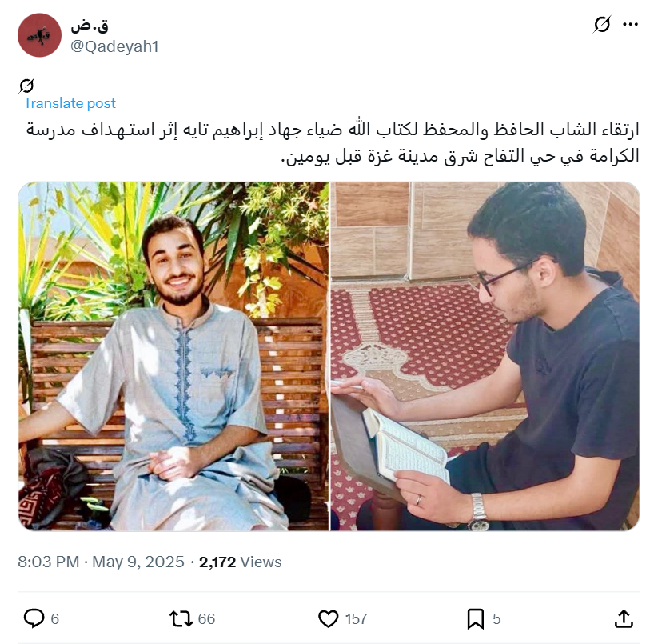Repost this tweet with the retweet icon
Image resolution: width=658 pixels, height=644 pixels.
(x=181, y=619)
